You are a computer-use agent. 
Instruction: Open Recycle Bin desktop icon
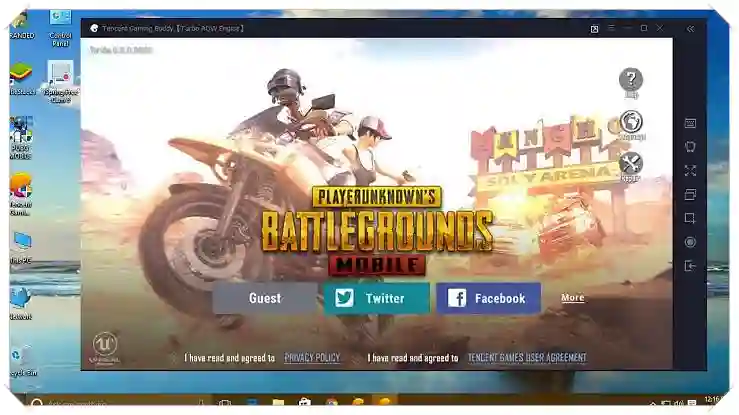(x=22, y=360)
